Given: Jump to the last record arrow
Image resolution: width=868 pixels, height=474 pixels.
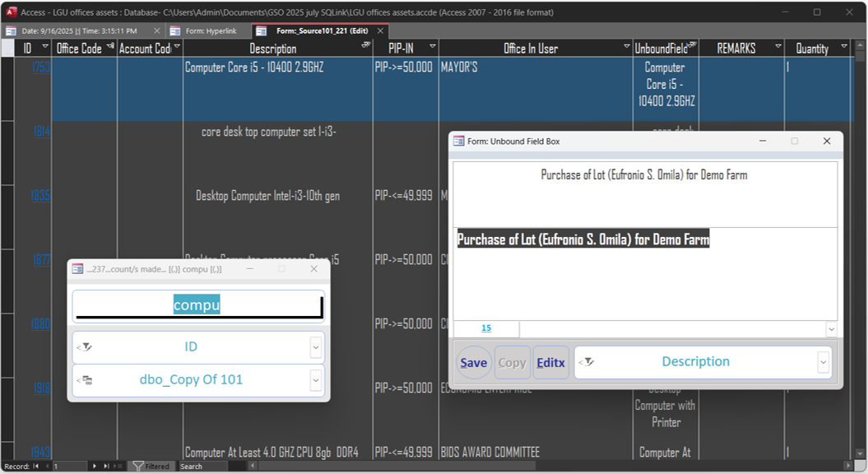Looking at the screenshot, I should (x=106, y=466).
